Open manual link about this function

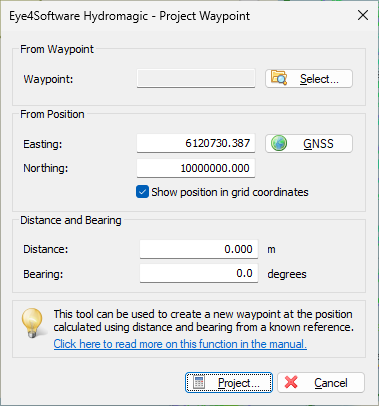coord(180,344)
